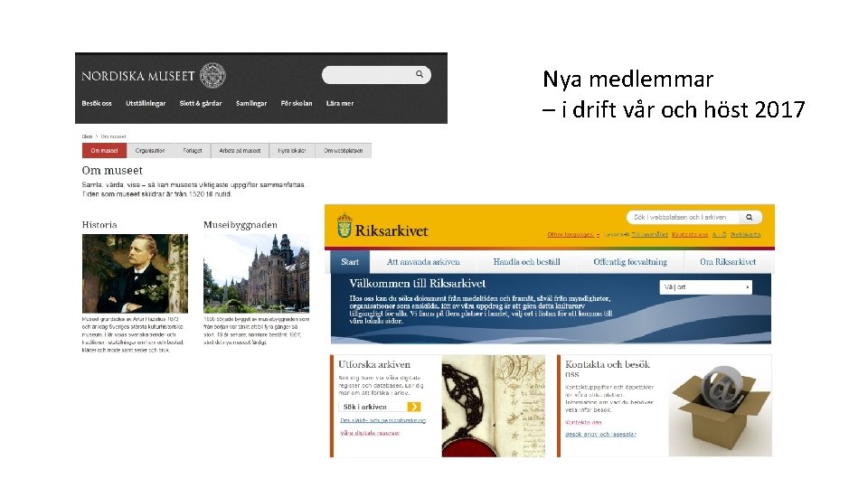
Task: Open the Utställningar menu
Action: click(146, 103)
